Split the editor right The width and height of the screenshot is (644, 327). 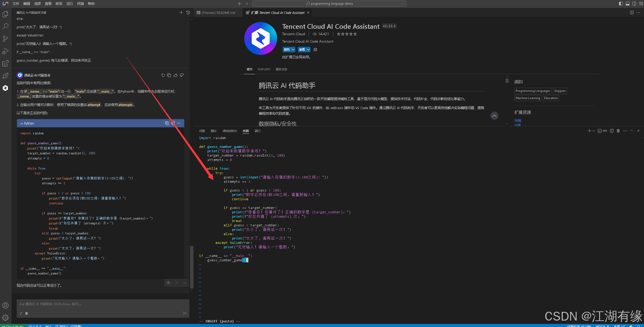point(632,13)
